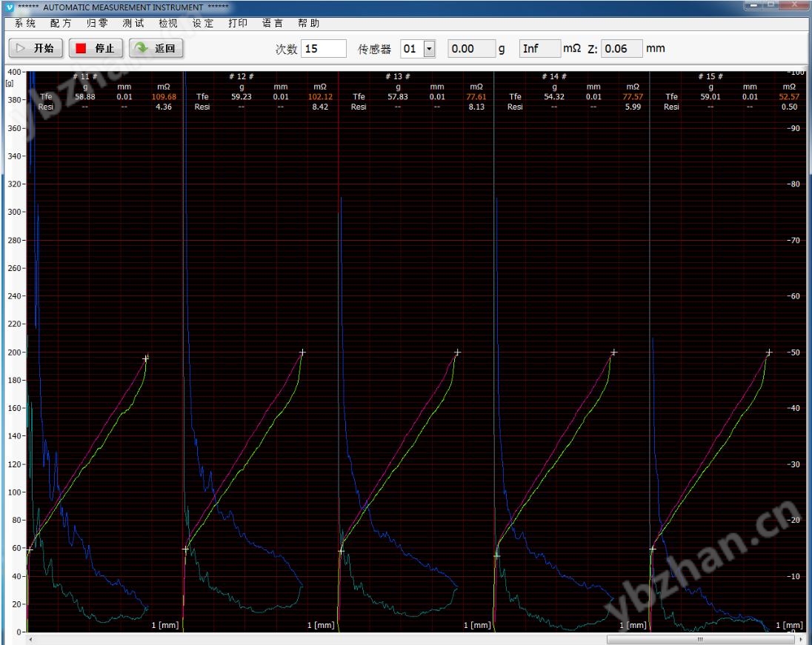
Task: Click the 102.12 mΩ value in chart 12
Action: click(320, 97)
